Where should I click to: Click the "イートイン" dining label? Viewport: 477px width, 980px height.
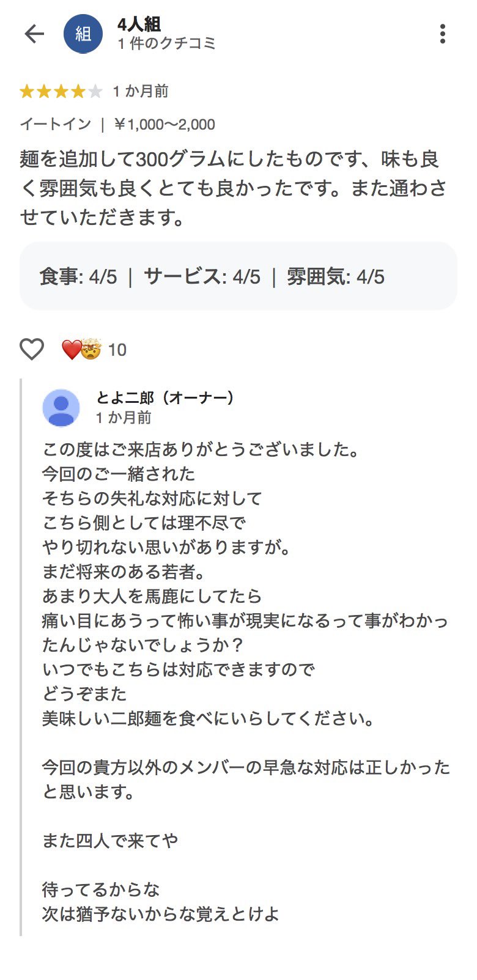pyautogui.click(x=55, y=124)
